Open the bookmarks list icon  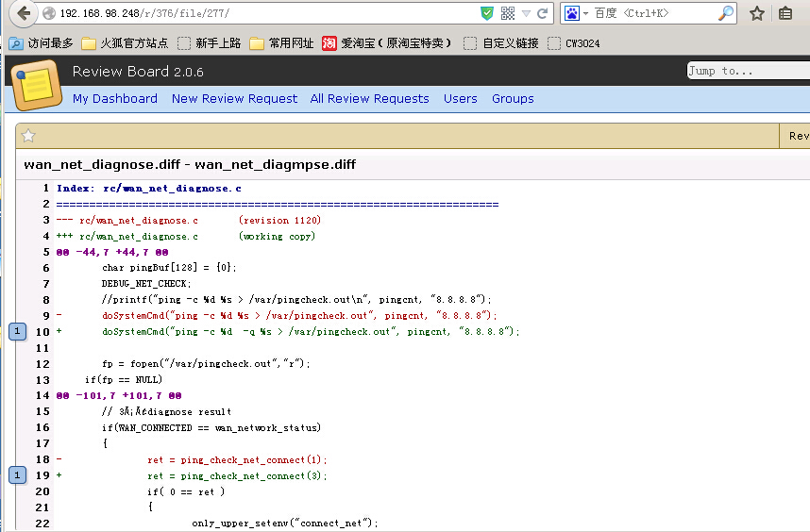[x=785, y=13]
